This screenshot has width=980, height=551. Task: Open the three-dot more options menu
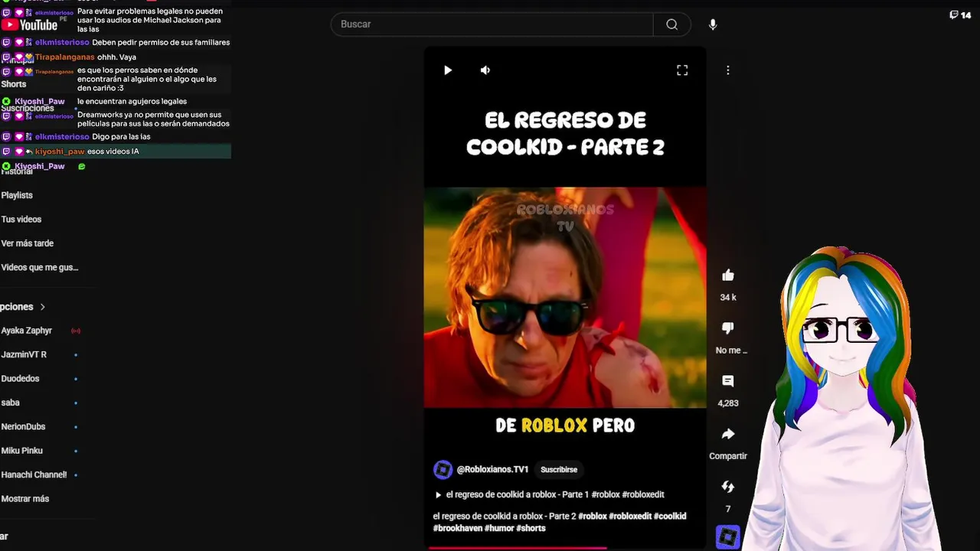coord(727,70)
